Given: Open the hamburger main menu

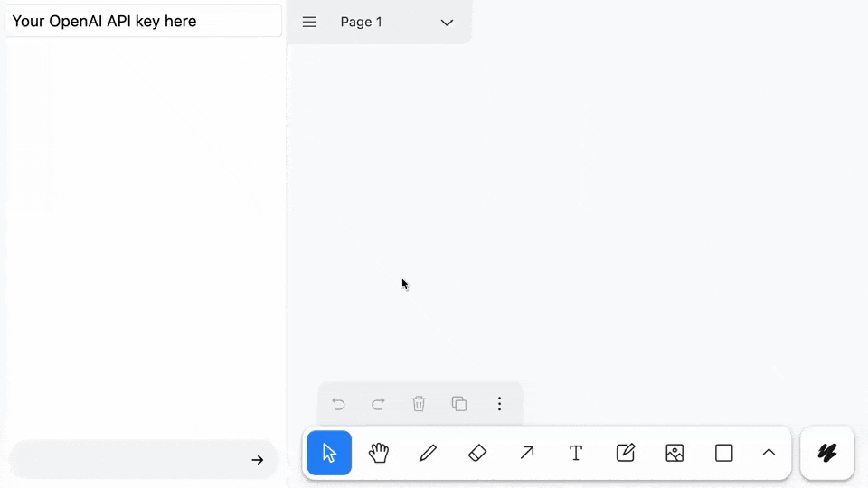Looking at the screenshot, I should click(309, 23).
